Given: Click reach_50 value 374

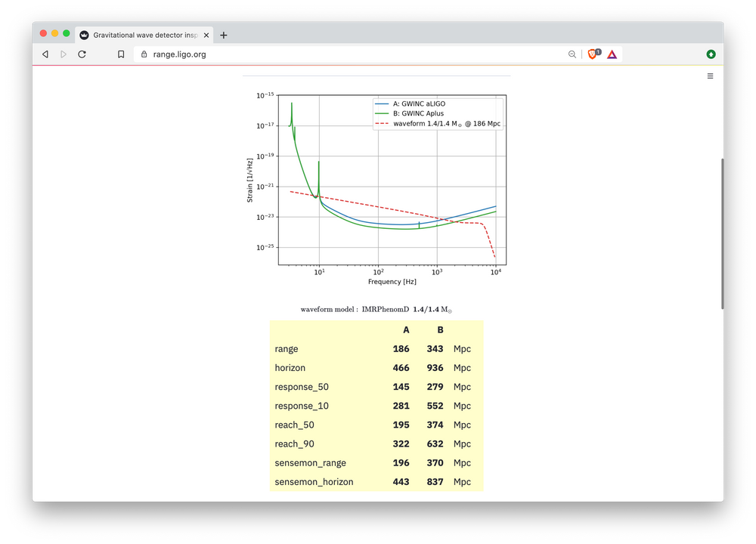Looking at the screenshot, I should tap(435, 425).
